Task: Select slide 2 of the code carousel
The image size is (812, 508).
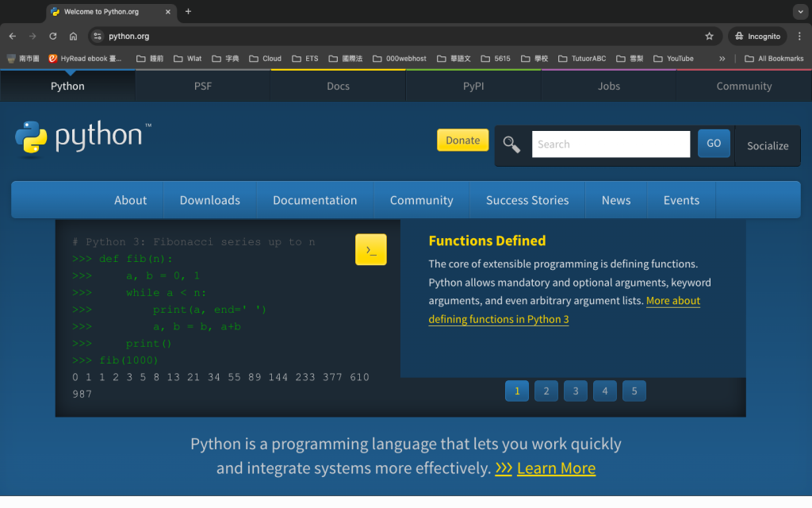Action: (x=546, y=391)
